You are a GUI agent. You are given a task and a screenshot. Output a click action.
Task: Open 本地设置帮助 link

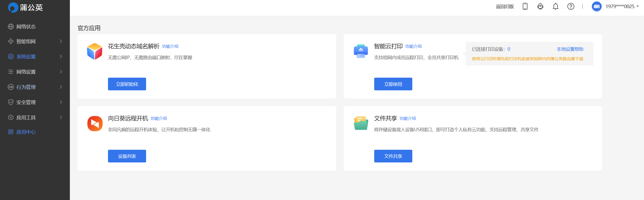coord(570,49)
